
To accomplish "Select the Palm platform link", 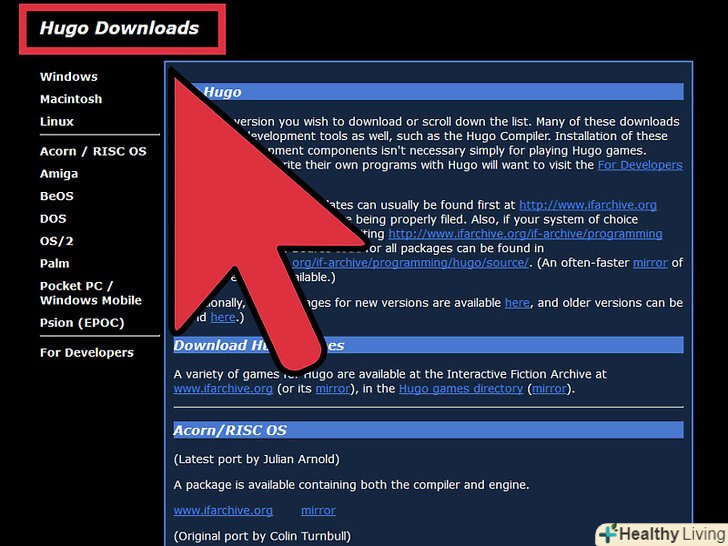I will pos(55,263).
